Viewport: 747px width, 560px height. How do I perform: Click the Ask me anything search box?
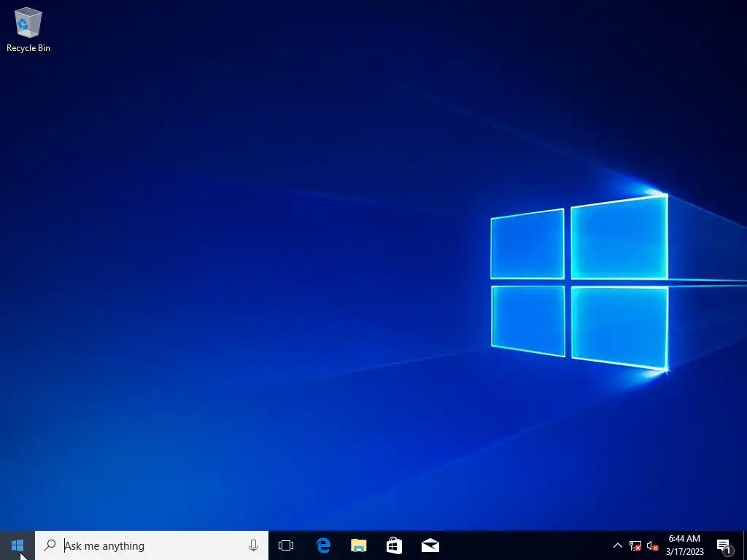[x=152, y=545]
